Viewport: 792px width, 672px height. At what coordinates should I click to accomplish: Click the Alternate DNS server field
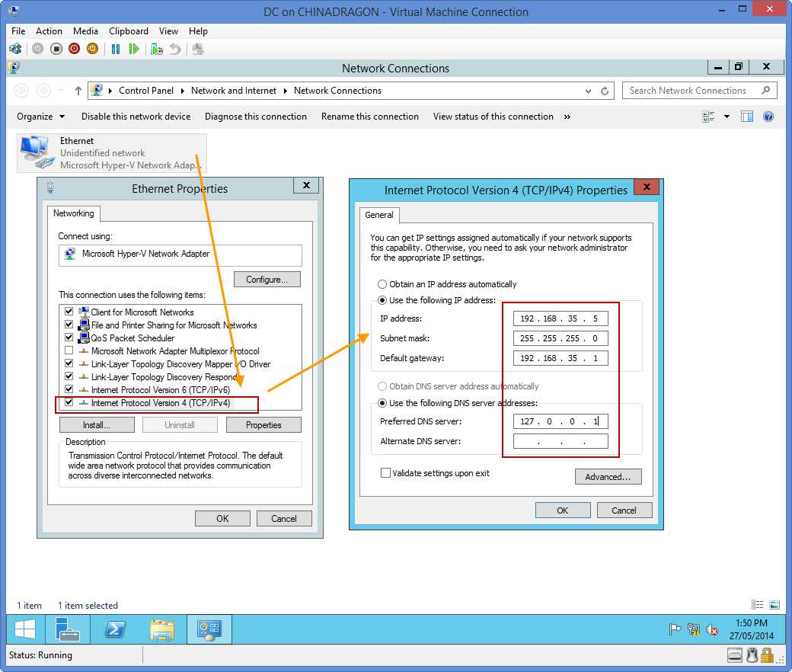(x=560, y=441)
